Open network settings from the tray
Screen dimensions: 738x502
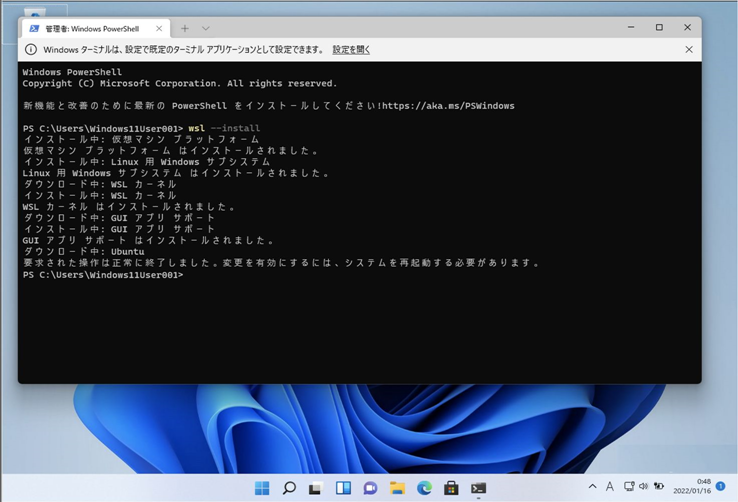coord(629,486)
